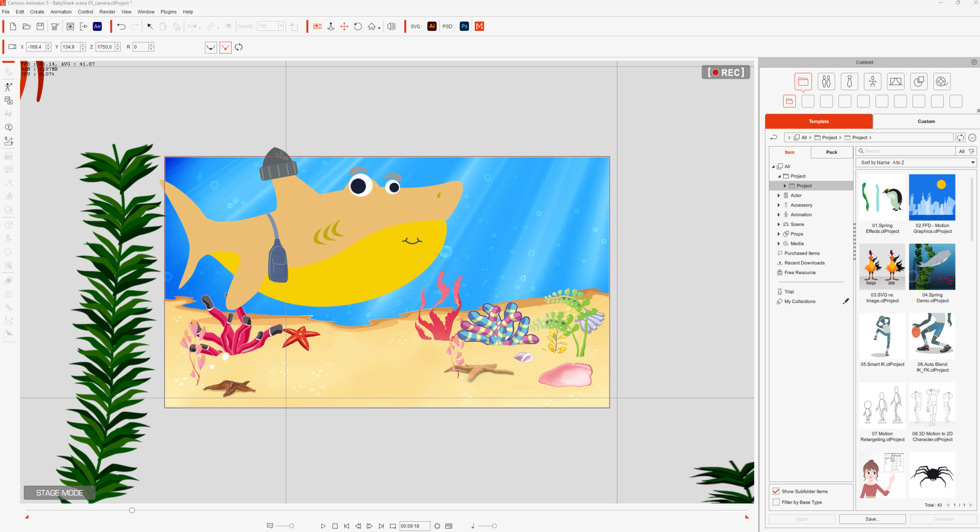Click the loop arrows icon beside curve buttons
This screenshot has width=980, height=532.
click(239, 47)
